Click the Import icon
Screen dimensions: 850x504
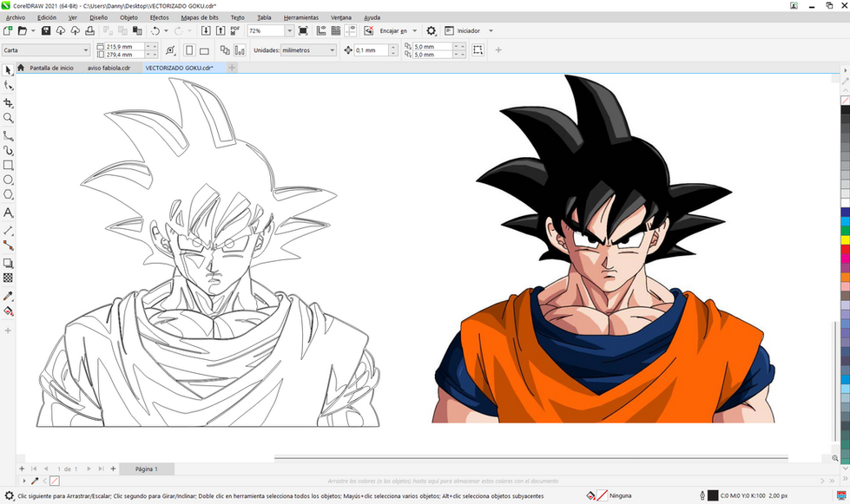tap(206, 31)
